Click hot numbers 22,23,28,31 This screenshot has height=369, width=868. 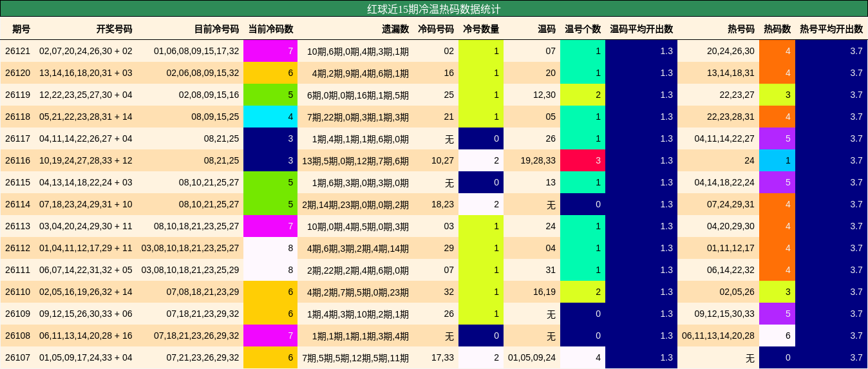[731, 117]
